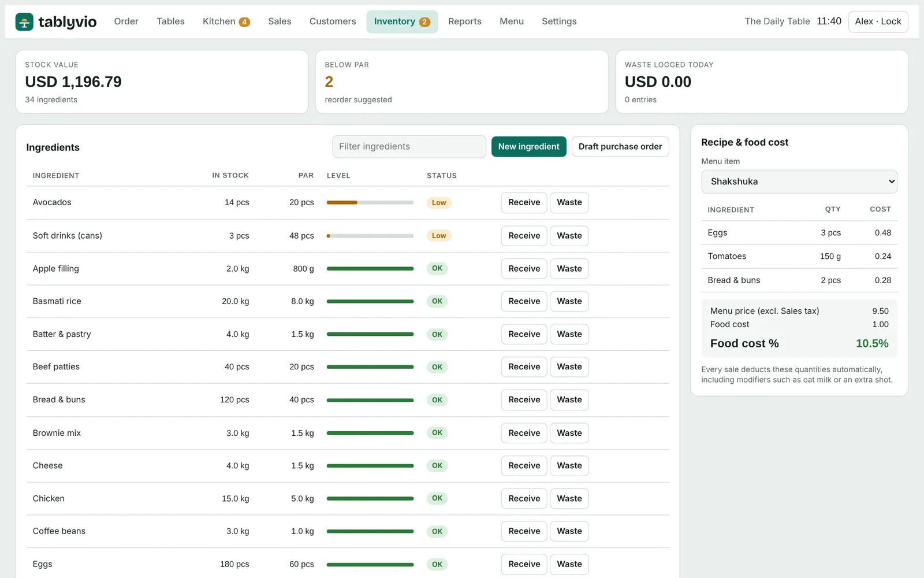Click the 120 pcs Bread & buns stock

[x=234, y=399]
